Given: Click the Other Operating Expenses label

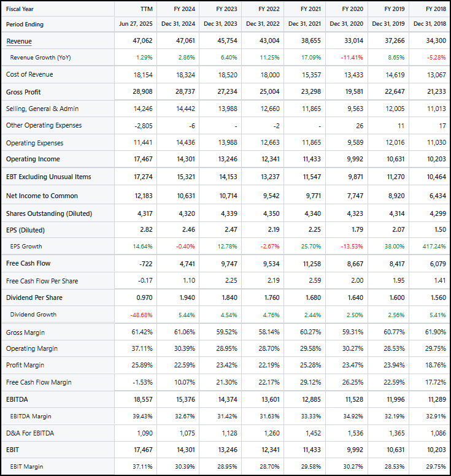Looking at the screenshot, I should (44, 125).
